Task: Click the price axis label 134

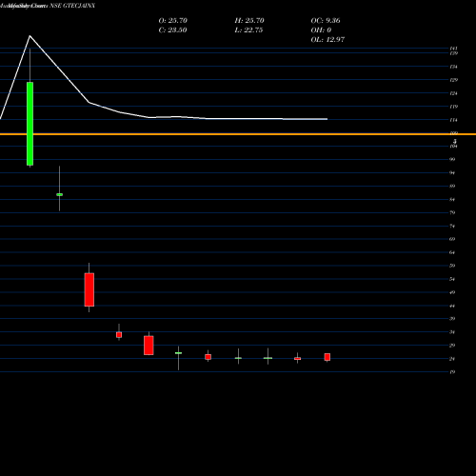Action: 454,67
